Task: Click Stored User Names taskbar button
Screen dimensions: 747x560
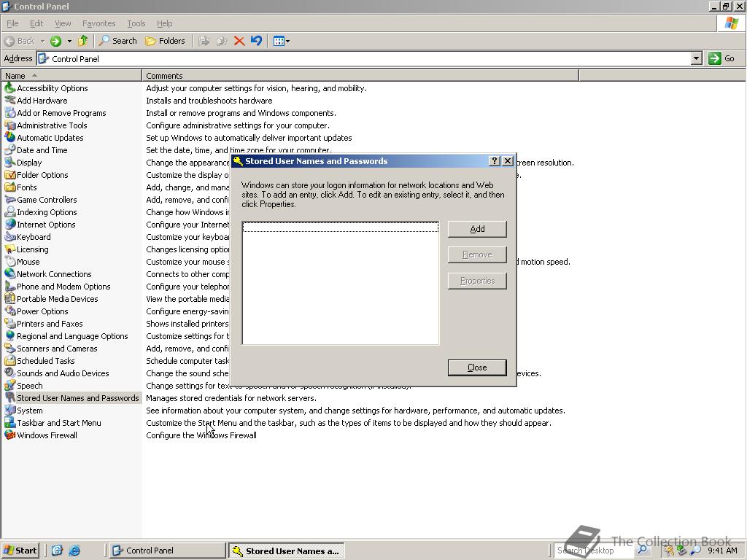Action: [x=286, y=551]
